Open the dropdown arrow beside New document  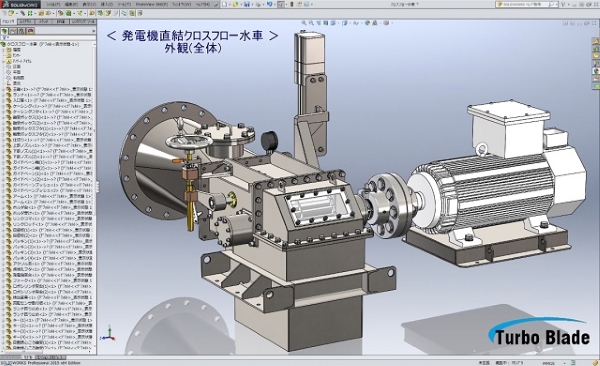(x=230, y=5)
